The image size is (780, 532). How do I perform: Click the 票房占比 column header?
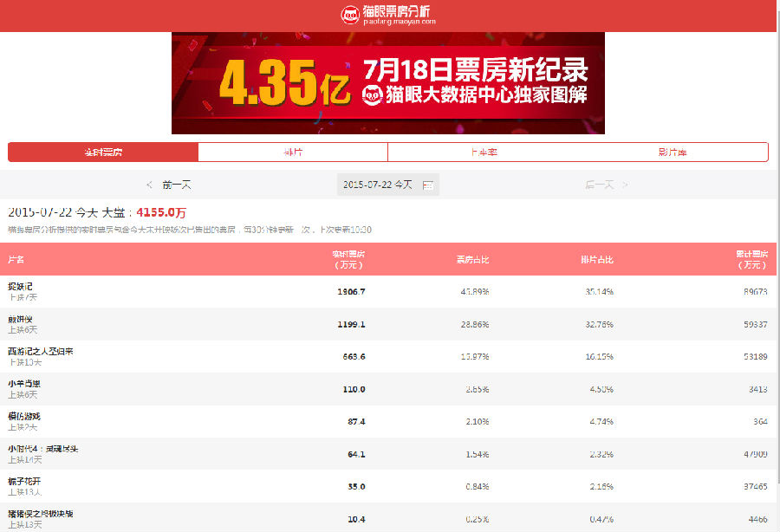click(472, 259)
